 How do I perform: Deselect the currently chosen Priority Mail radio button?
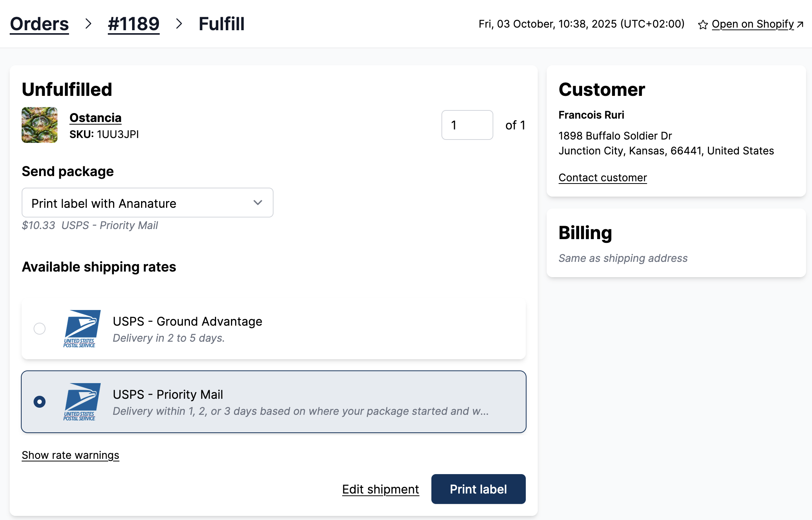pos(40,402)
